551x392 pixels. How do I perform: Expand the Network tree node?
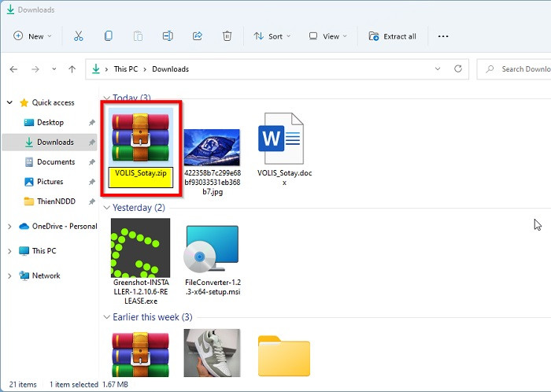(9, 276)
